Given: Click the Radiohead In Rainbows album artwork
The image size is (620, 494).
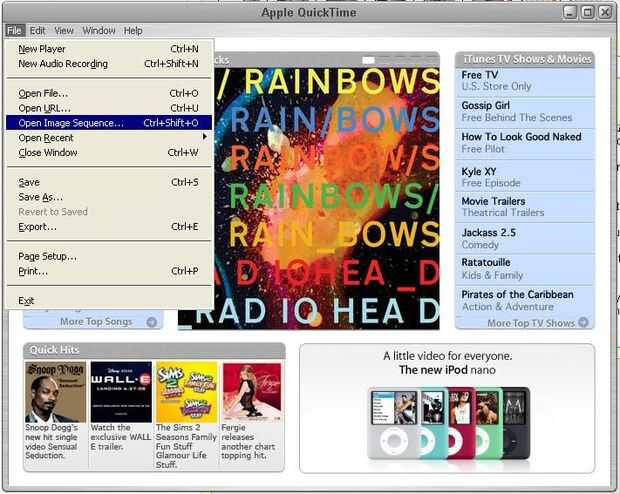Looking at the screenshot, I should click(327, 198).
